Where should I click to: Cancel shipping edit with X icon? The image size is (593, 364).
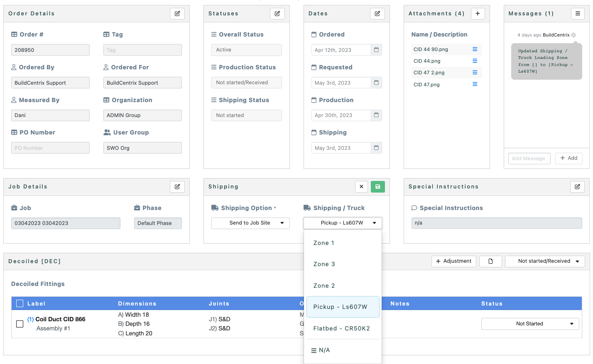click(361, 187)
